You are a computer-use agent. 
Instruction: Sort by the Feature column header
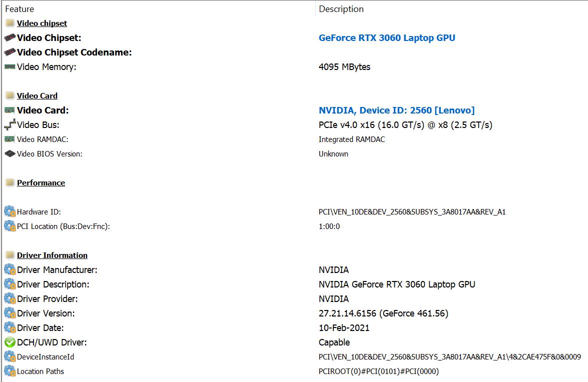click(x=20, y=9)
